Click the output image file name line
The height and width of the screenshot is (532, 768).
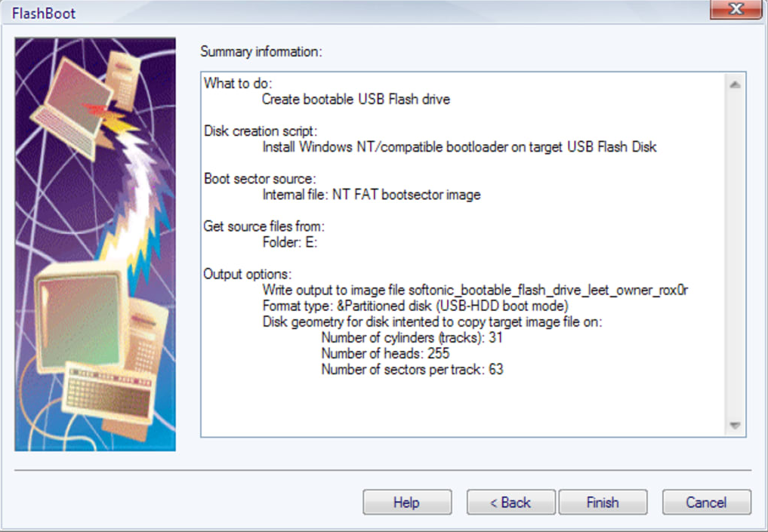[x=475, y=291]
